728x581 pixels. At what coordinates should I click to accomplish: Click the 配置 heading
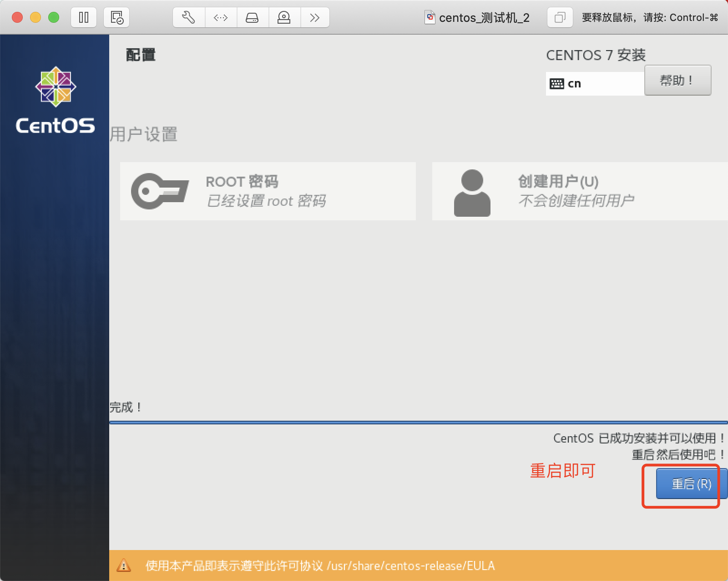pos(141,55)
